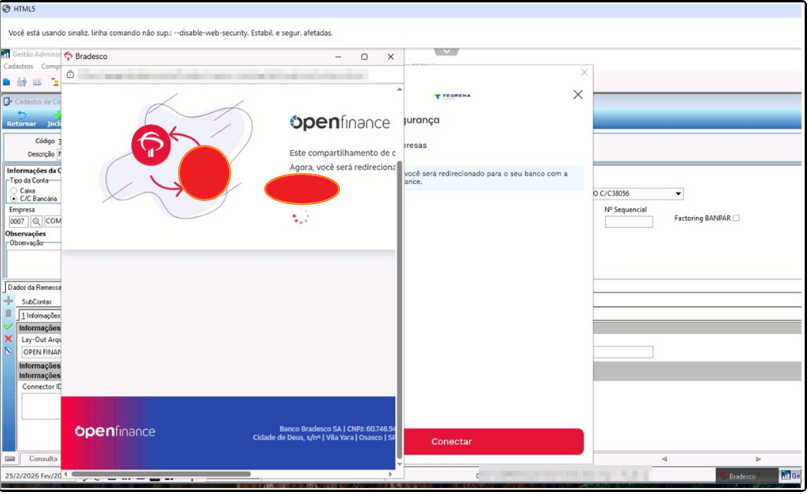Viewport: 809px width, 494px height.
Task: Click the magnifier search icon beside Empresa
Action: coord(36,221)
